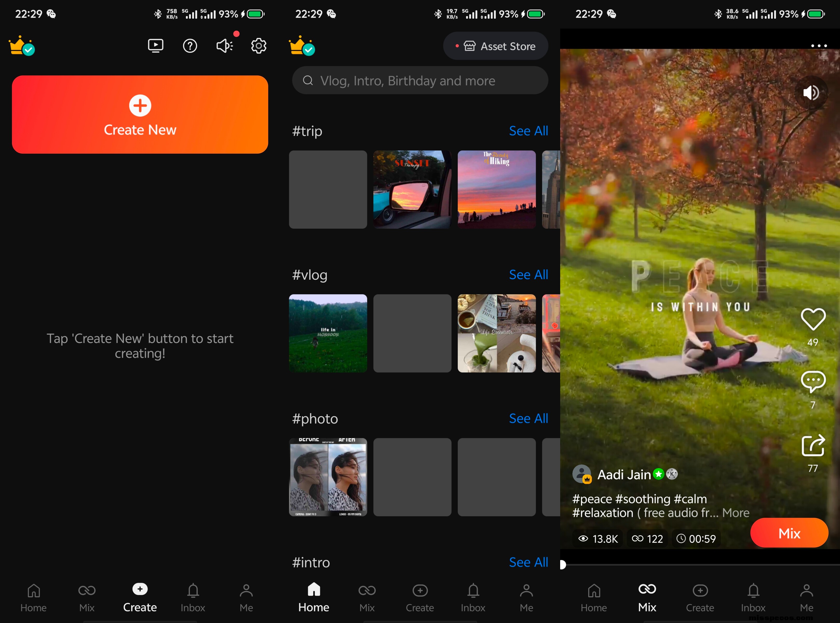
Task: Expand the caption with More
Action: (735, 513)
